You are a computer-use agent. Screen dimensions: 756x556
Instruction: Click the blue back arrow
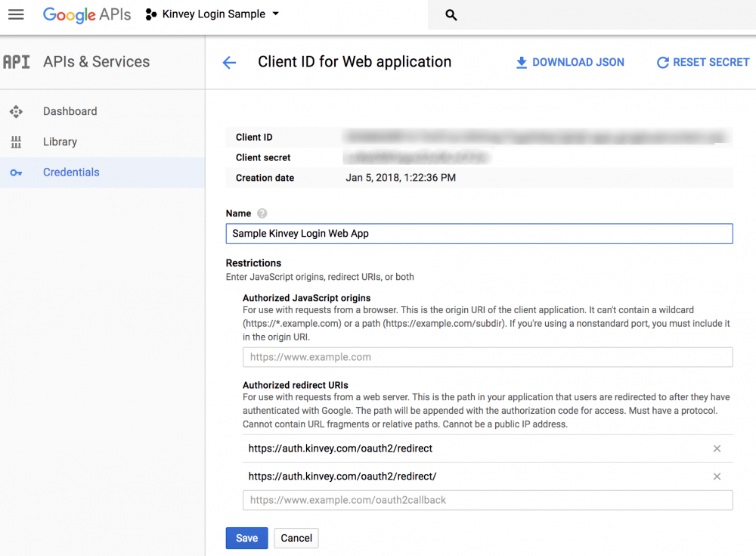coord(229,63)
